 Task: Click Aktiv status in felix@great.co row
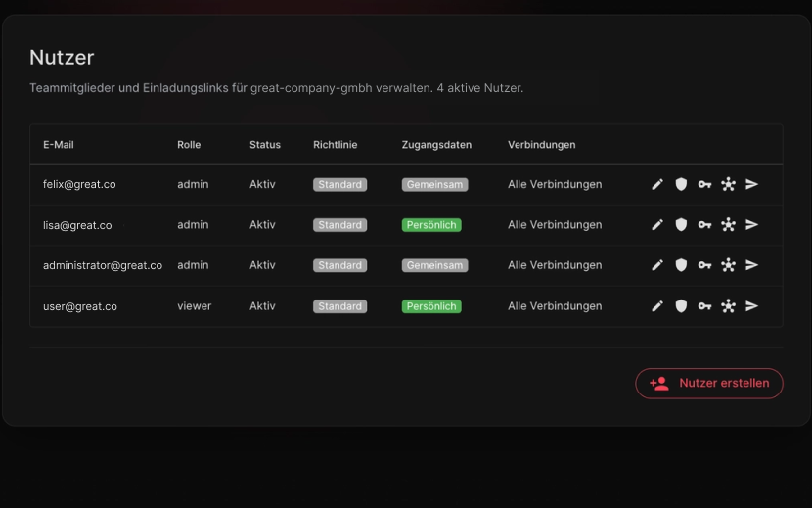click(x=262, y=184)
